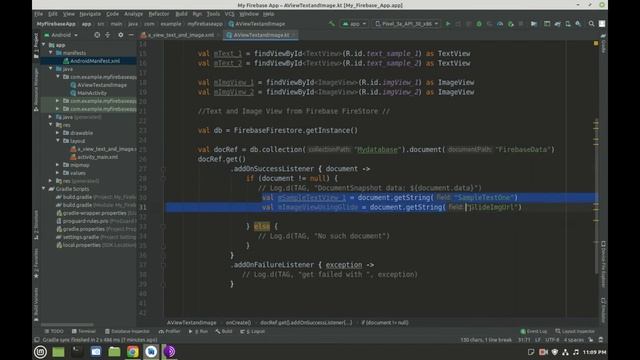This screenshot has width=640, height=360.
Task: Open the Build menu
Action: (181, 14)
